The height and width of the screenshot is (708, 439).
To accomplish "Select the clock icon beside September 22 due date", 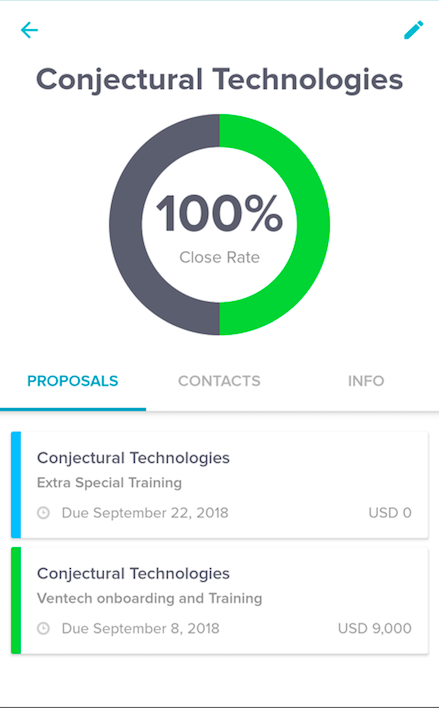I will [x=43, y=513].
